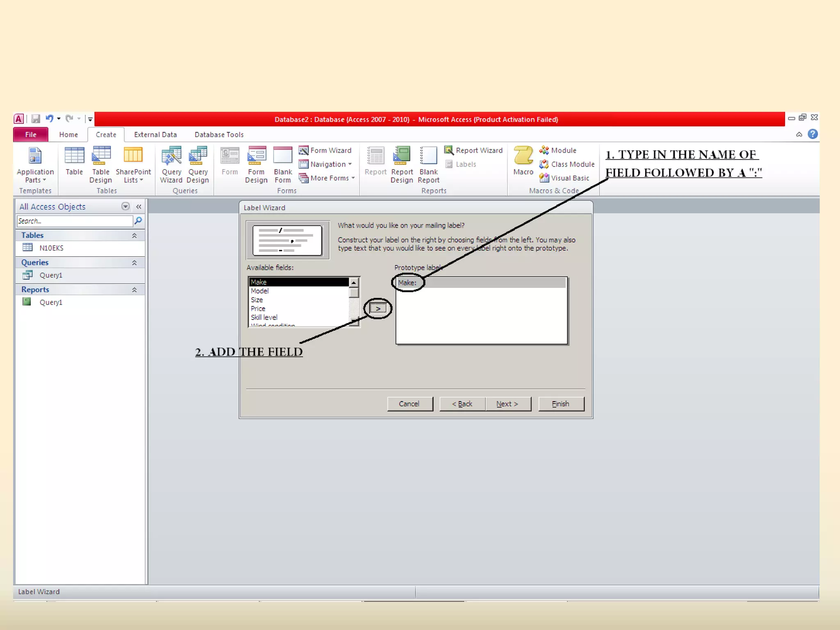Switch to the External Data tab
Viewport: 840px width, 630px height.
coord(155,135)
